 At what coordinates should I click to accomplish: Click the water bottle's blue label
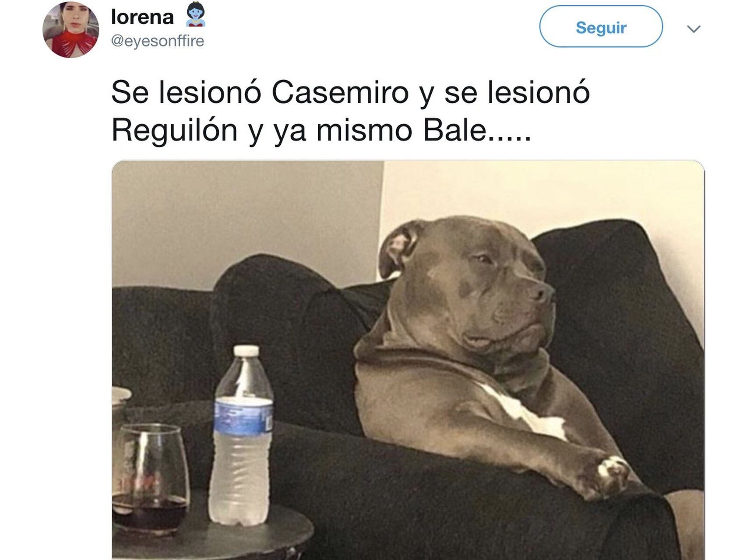(243, 416)
